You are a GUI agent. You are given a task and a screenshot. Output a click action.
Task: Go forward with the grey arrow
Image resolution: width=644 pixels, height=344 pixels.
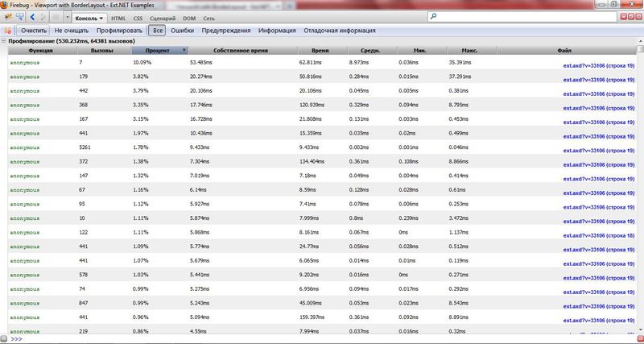[x=43, y=17]
